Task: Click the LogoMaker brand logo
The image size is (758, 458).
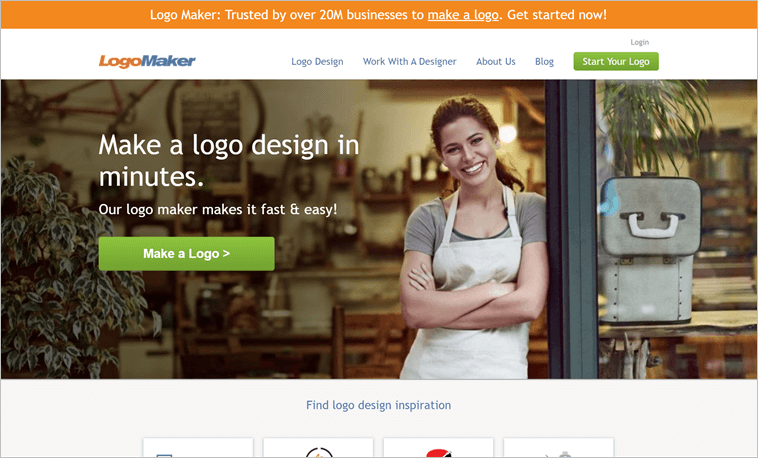Action: tap(147, 61)
